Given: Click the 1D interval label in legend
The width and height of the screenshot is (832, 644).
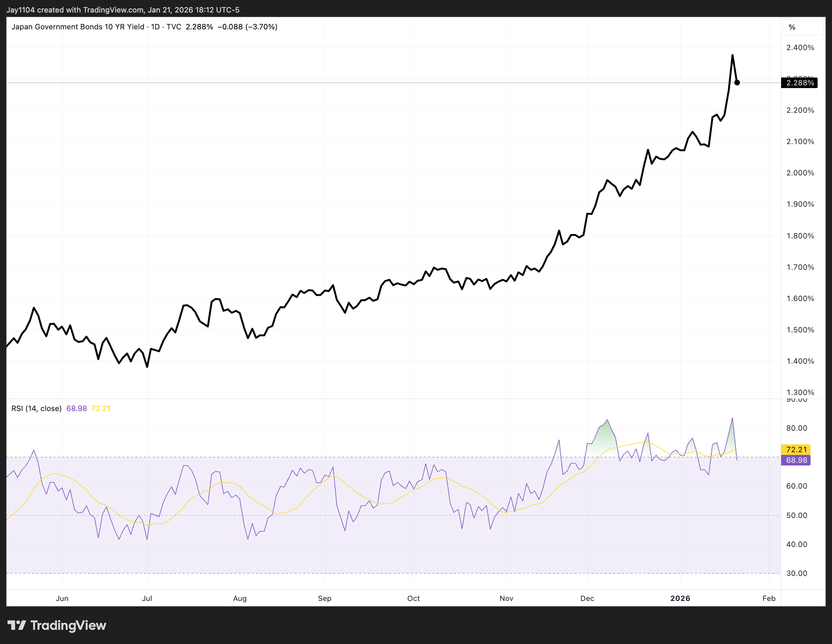Looking at the screenshot, I should click(155, 27).
